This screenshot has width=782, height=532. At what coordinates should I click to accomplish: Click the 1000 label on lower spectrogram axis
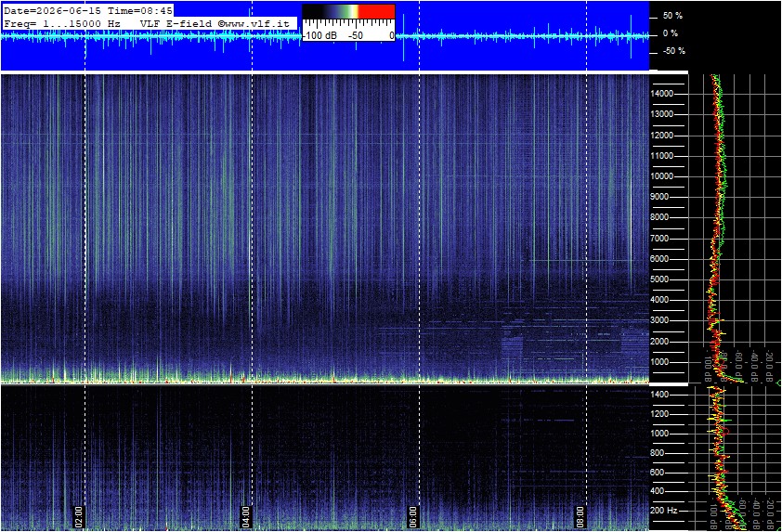coord(659,434)
